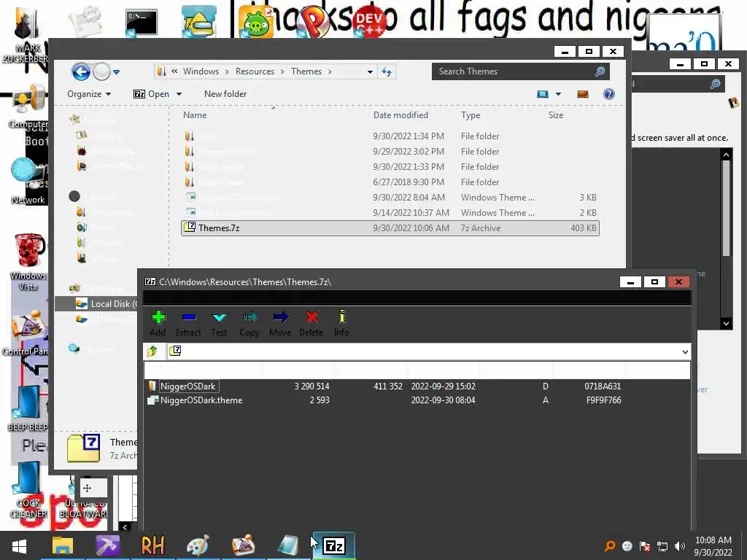Click the search icon in background window
This screenshot has height=560, width=747.
[715, 85]
